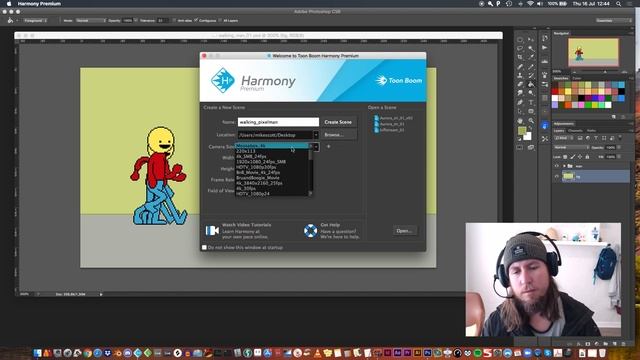The height and width of the screenshot is (360, 640).
Task: Open the layer blend mode Normal dropdown
Action: coord(572,147)
